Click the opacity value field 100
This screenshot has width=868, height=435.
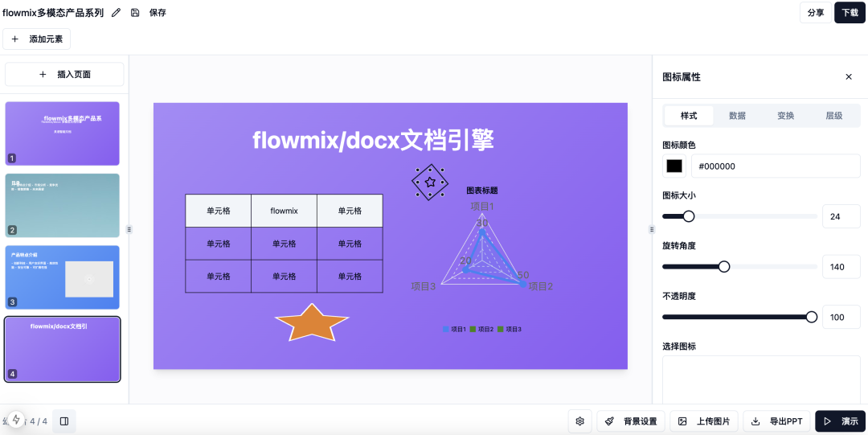pyautogui.click(x=841, y=317)
